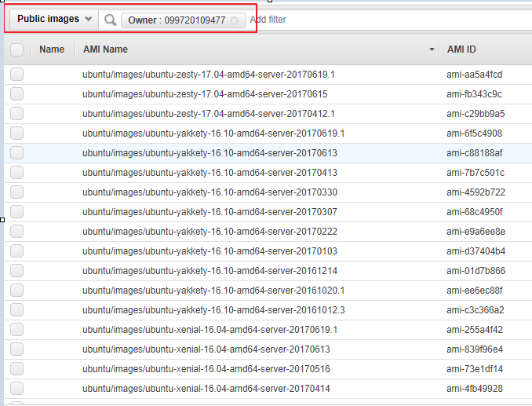This screenshot has width=532, height=406.
Task: Select ubuntu-xenial-16.04-amd64-server-20170619.1 name
Action: (x=210, y=330)
